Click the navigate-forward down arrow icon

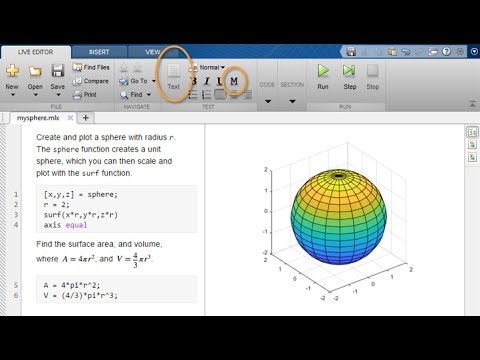[x=137, y=68]
